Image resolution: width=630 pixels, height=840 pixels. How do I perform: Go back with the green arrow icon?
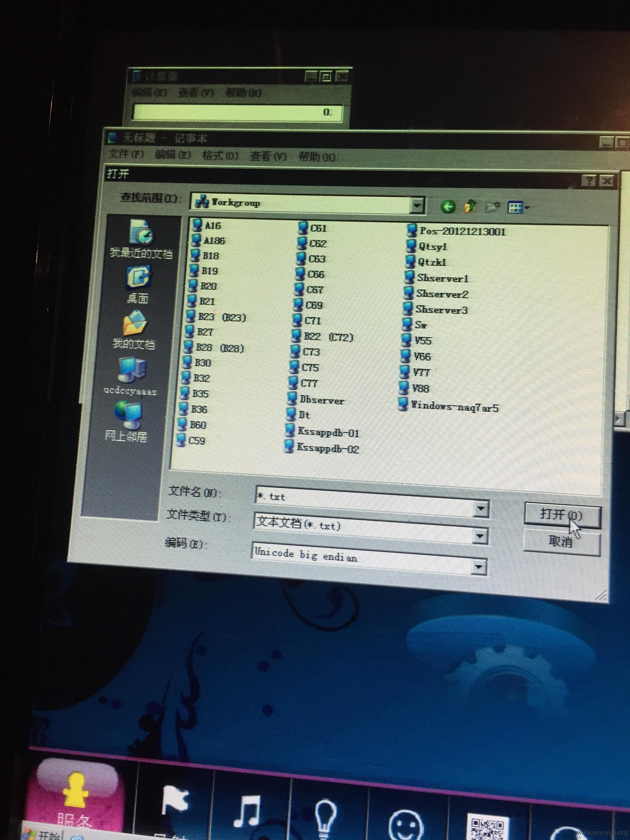coord(448,207)
